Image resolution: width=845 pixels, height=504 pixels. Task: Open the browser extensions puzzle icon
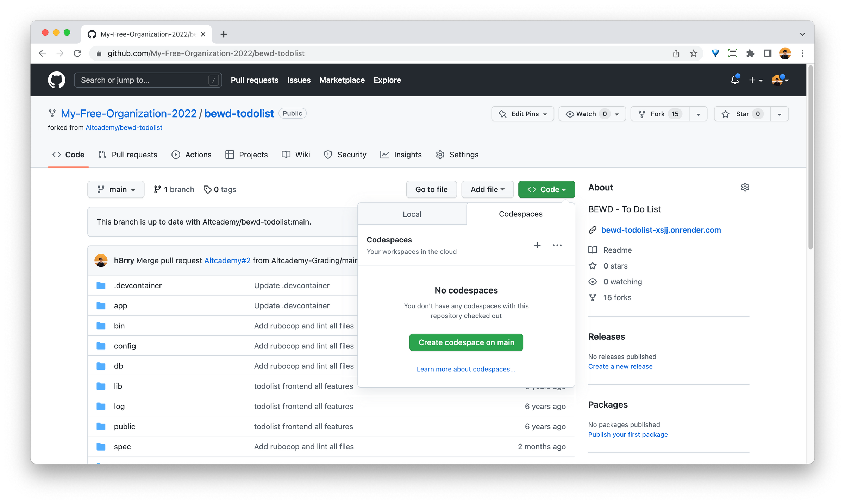tap(750, 53)
